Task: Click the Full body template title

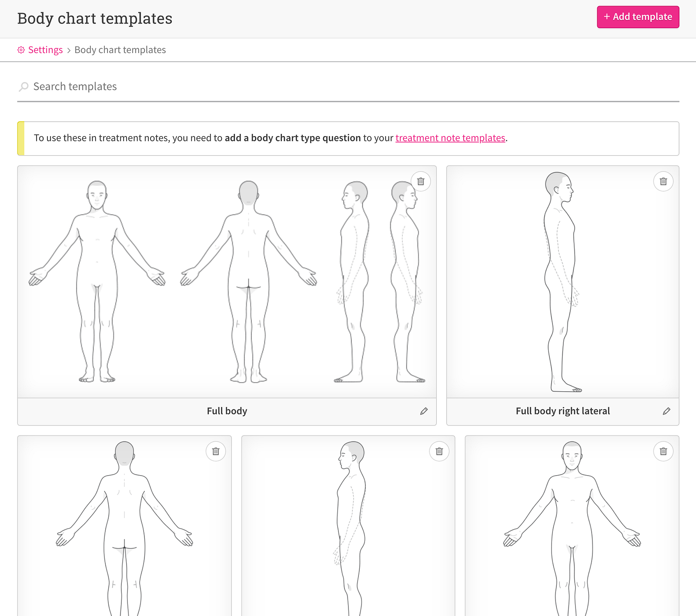Action: pyautogui.click(x=227, y=411)
